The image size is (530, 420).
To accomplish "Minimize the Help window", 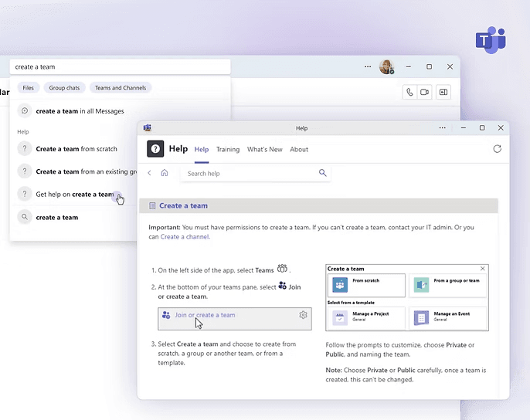I will click(x=464, y=127).
